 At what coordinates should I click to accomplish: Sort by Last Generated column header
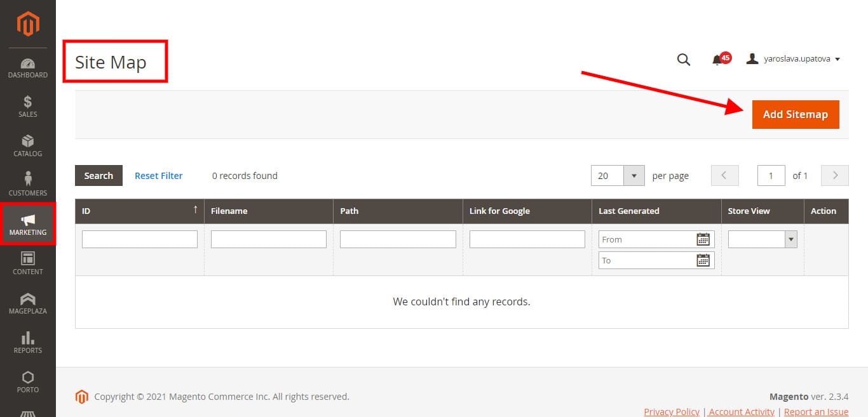656,211
